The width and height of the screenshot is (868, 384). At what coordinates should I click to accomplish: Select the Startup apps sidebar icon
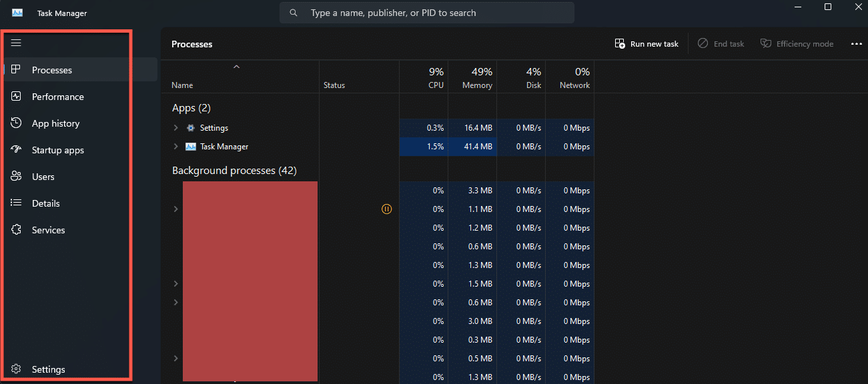(17, 150)
